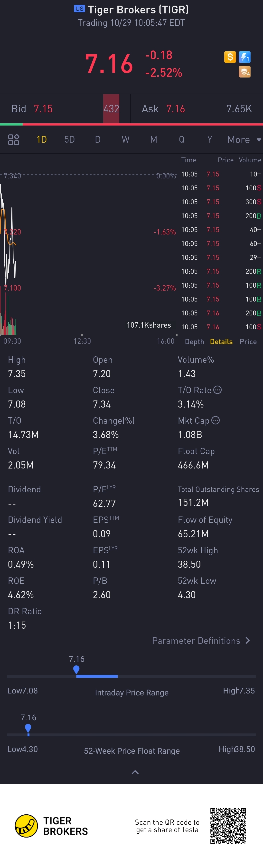
Task: Tap the orange stacked layers icon
Action: pos(244,72)
